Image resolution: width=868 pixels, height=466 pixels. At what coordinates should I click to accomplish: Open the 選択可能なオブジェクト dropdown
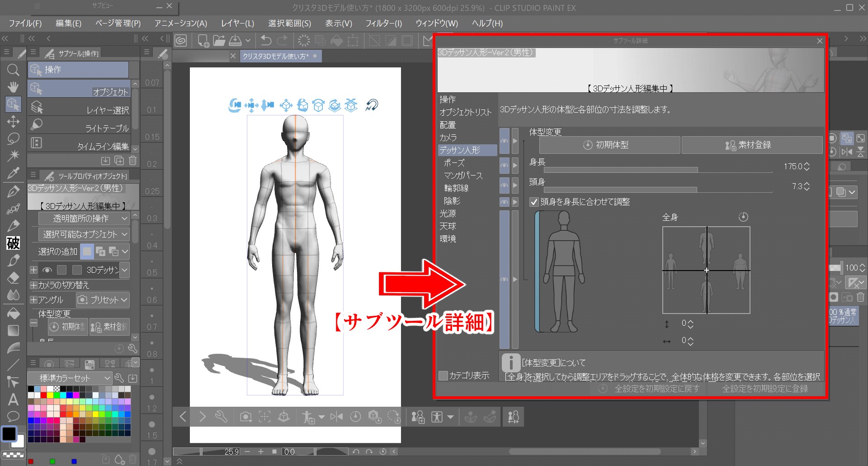coord(84,234)
